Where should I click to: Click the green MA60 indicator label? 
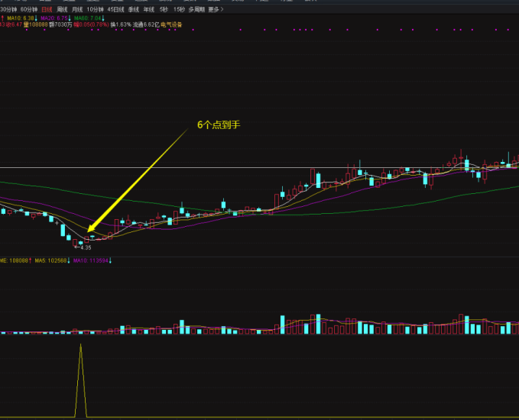point(86,17)
